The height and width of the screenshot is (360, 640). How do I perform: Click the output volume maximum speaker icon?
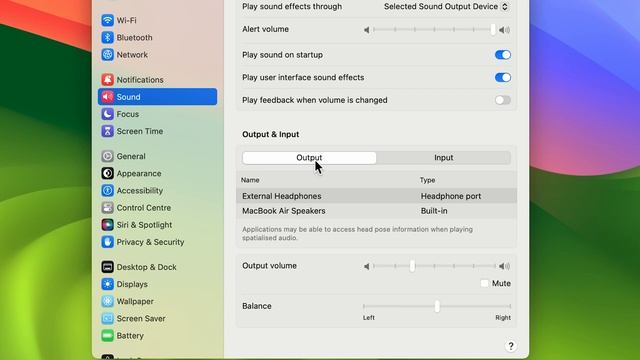point(504,266)
